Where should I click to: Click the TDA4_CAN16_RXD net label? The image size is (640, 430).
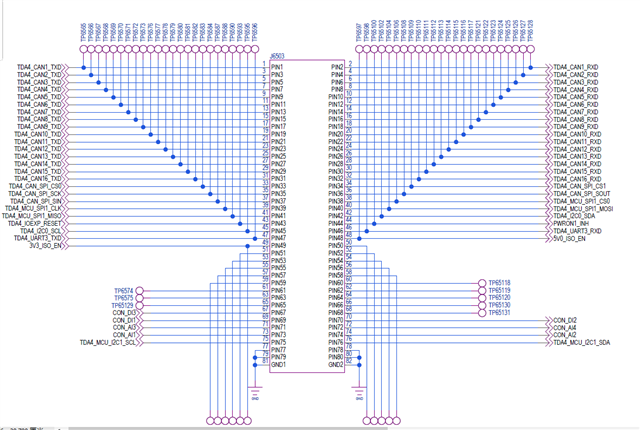578,179
